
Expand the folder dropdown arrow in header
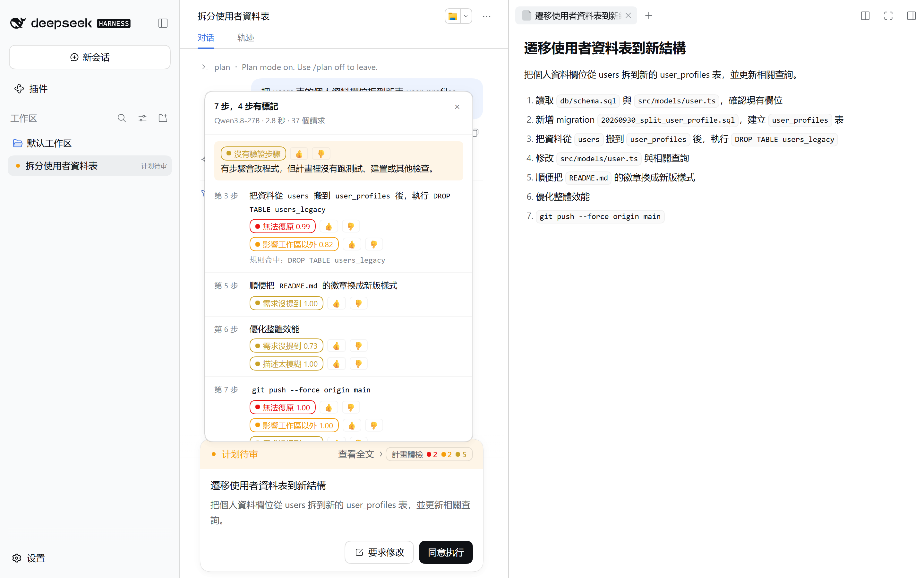click(466, 16)
